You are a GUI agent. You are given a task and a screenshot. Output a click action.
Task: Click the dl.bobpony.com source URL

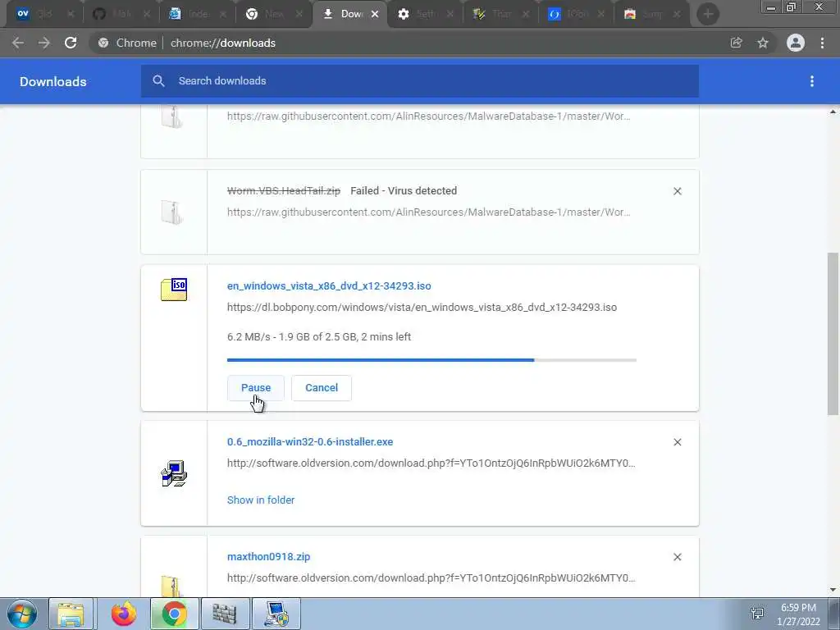pos(422,308)
